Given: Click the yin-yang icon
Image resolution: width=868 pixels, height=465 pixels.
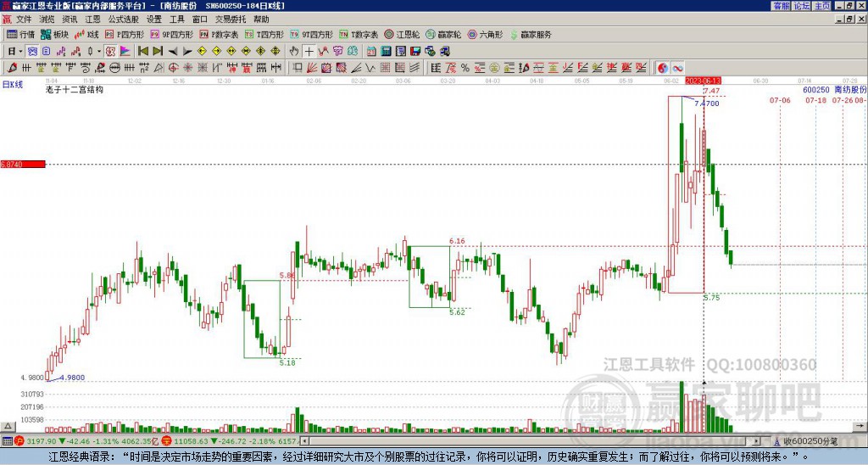Looking at the screenshot, I should [x=662, y=68].
